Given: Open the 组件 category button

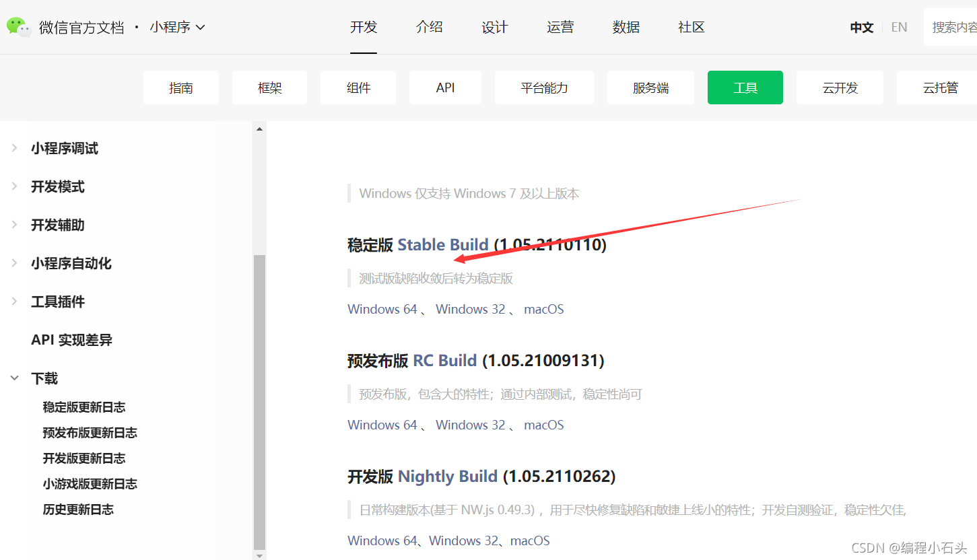Looking at the screenshot, I should pyautogui.click(x=358, y=87).
